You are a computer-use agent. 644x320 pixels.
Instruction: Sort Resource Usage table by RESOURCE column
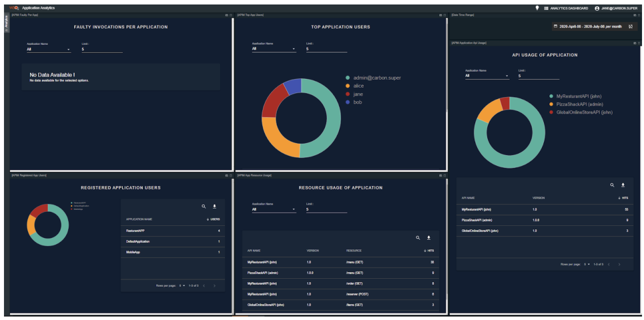pos(354,251)
